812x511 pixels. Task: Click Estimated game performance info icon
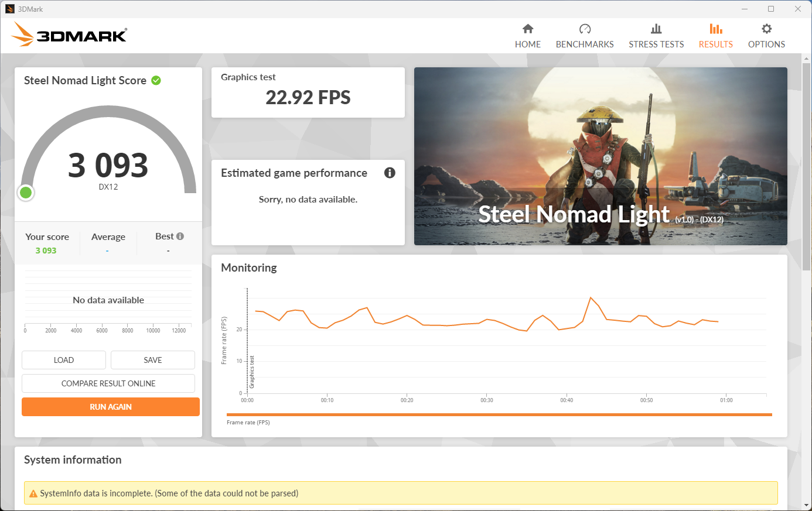[x=390, y=173]
